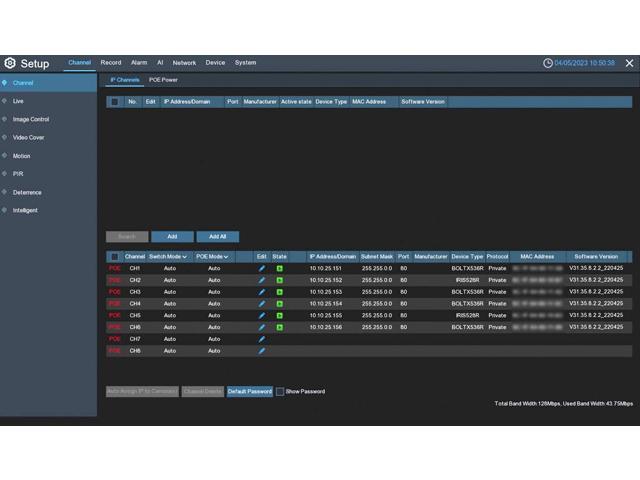Open the Switch Mode dropdown header
Screen dimensions: 640x480
point(169,257)
